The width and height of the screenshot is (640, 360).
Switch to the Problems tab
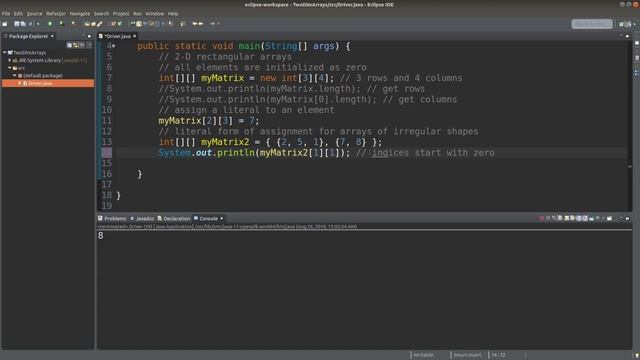(x=112, y=219)
